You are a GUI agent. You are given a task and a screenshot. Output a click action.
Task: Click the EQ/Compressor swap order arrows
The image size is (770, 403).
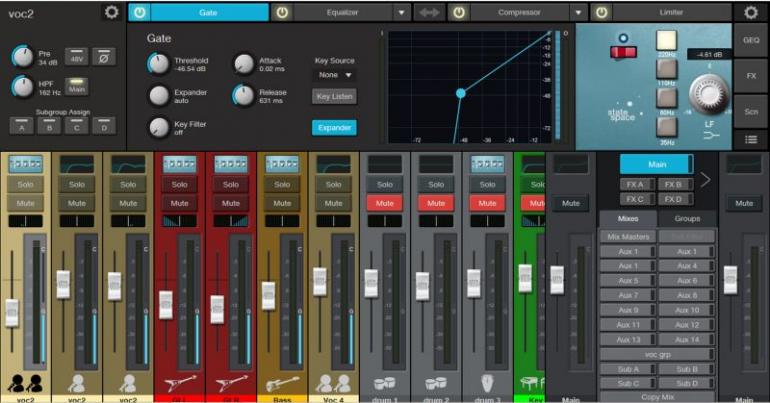[429, 13]
